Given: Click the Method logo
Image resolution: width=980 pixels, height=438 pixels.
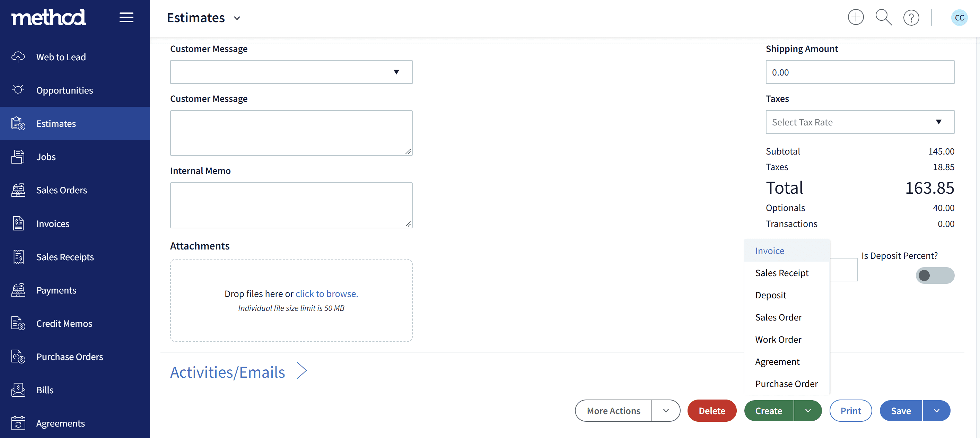Looking at the screenshot, I should [x=49, y=18].
